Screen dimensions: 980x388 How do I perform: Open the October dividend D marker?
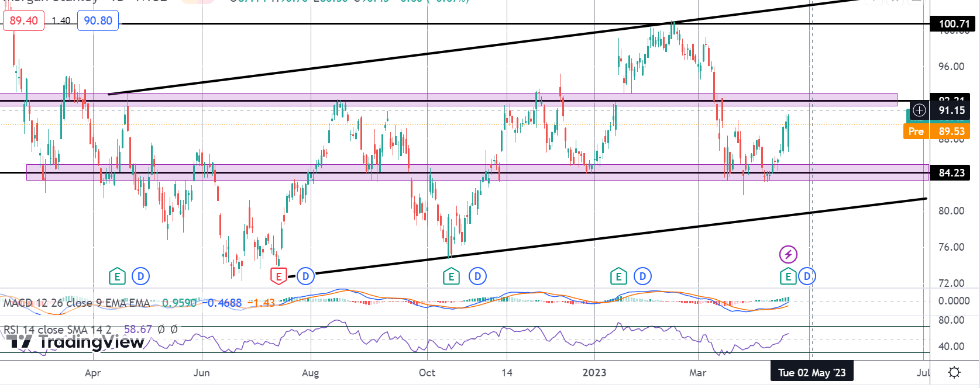coord(478,276)
